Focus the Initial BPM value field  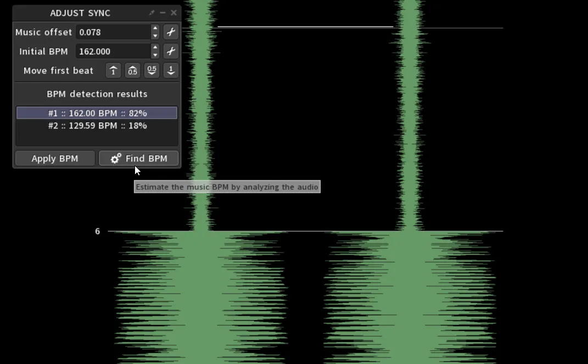pyautogui.click(x=113, y=52)
